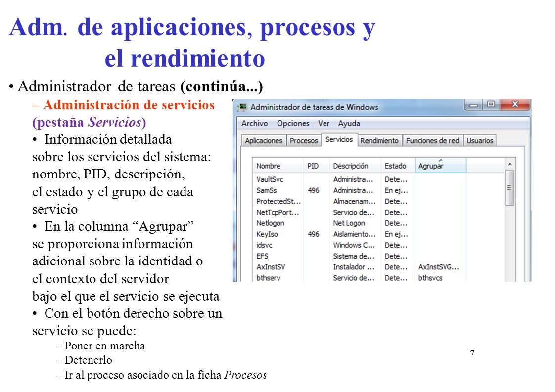
Task: Click 'bthsvcs' group cell
Action: pos(430,278)
